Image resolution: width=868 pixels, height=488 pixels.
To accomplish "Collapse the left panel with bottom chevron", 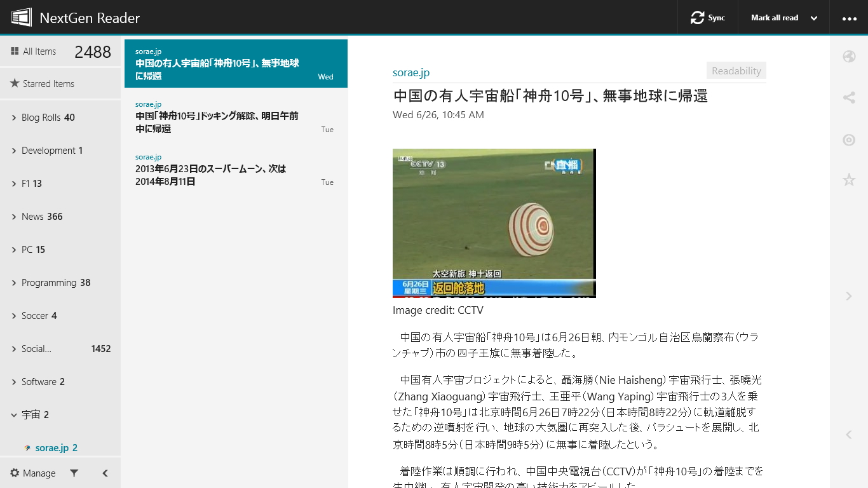I will [x=105, y=473].
